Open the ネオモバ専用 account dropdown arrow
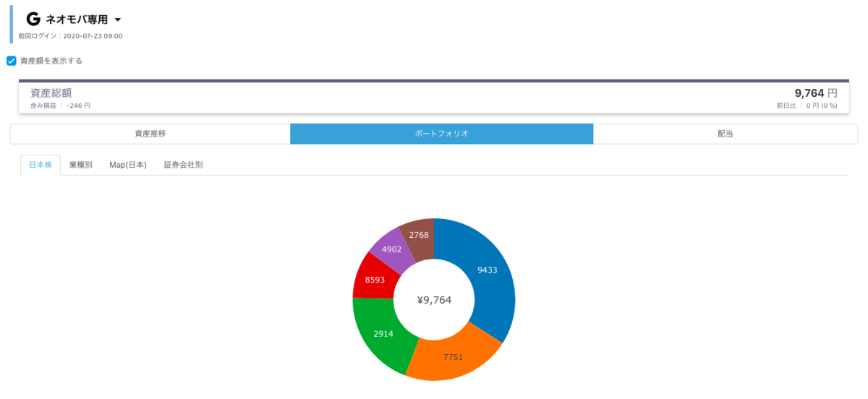 click(118, 20)
